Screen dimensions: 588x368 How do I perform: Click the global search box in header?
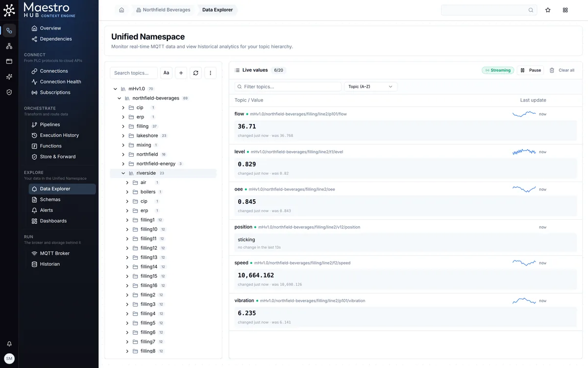pos(489,10)
